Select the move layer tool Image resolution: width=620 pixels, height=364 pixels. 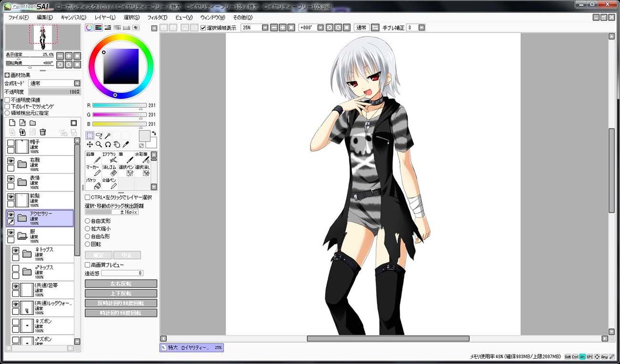point(90,144)
